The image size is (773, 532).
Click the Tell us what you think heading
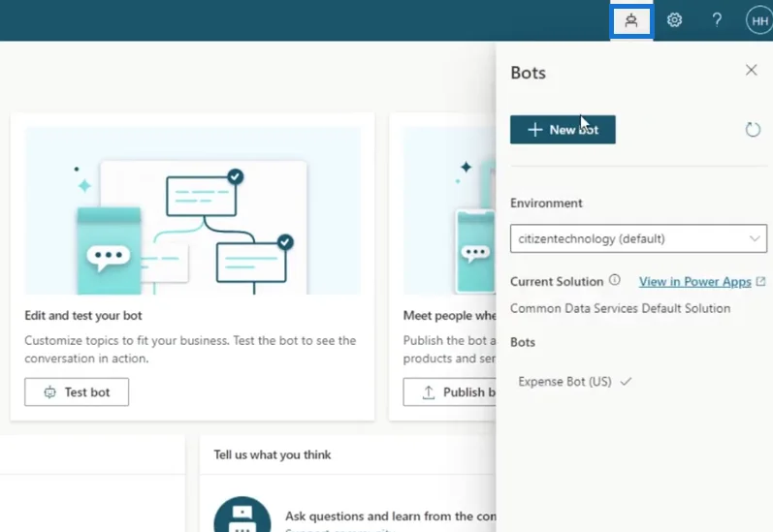point(273,454)
